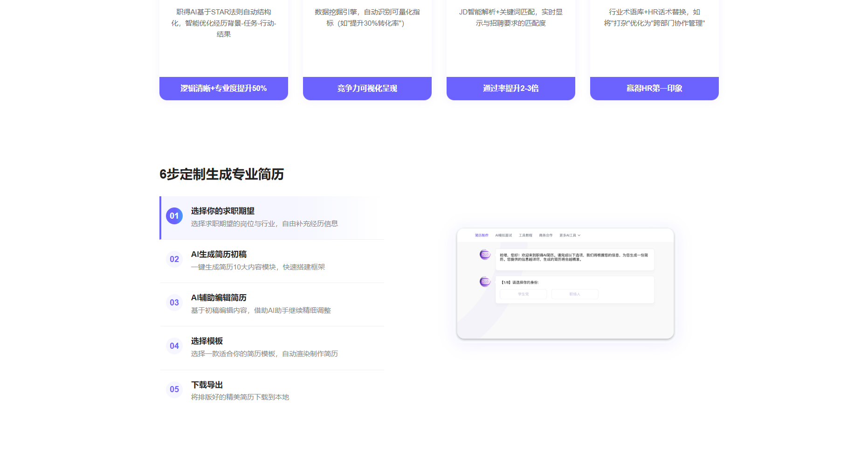Open the AI辅助编辑简历 step

coord(219,298)
